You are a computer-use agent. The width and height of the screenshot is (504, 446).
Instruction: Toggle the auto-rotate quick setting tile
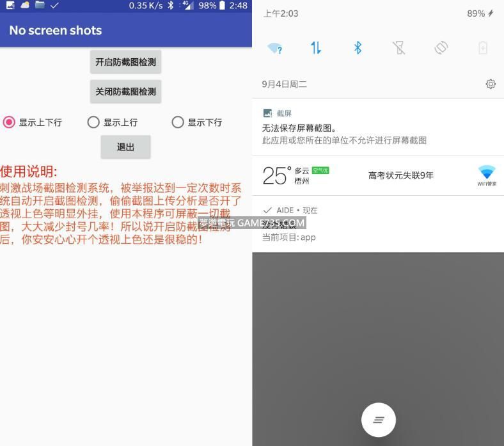441,48
